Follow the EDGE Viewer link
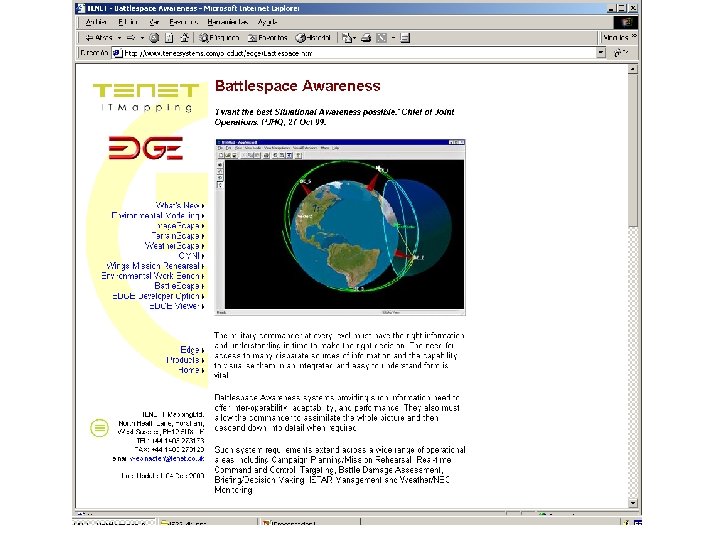The height and width of the screenshot is (540, 720). [x=176, y=306]
